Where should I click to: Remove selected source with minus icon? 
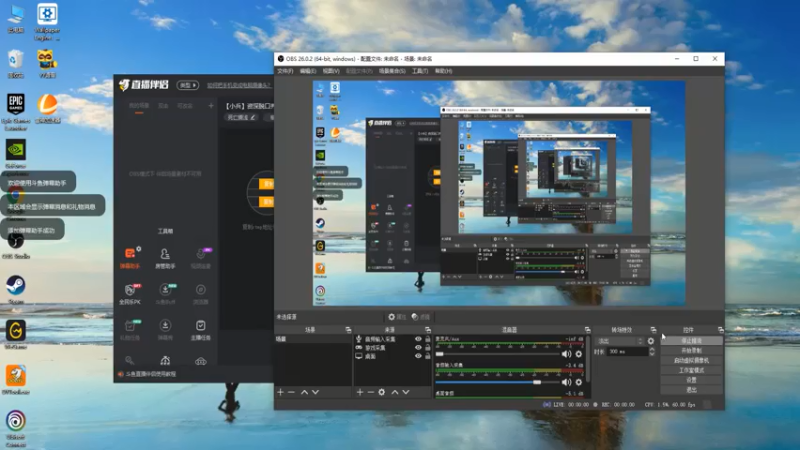[370, 392]
